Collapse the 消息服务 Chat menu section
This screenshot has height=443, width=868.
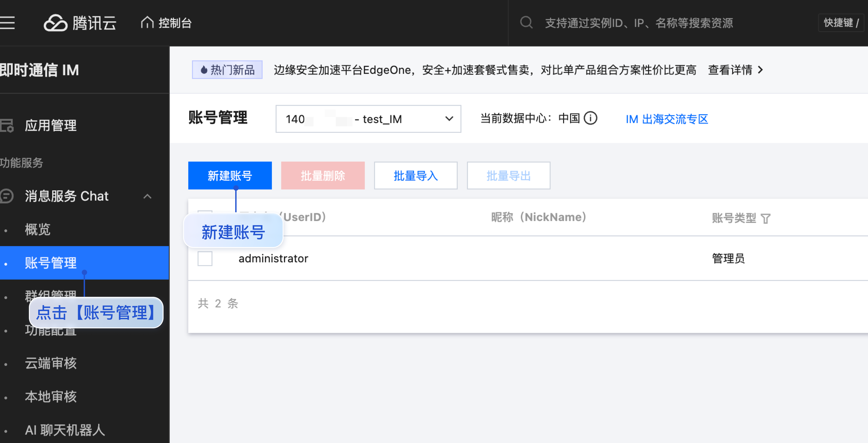point(147,196)
